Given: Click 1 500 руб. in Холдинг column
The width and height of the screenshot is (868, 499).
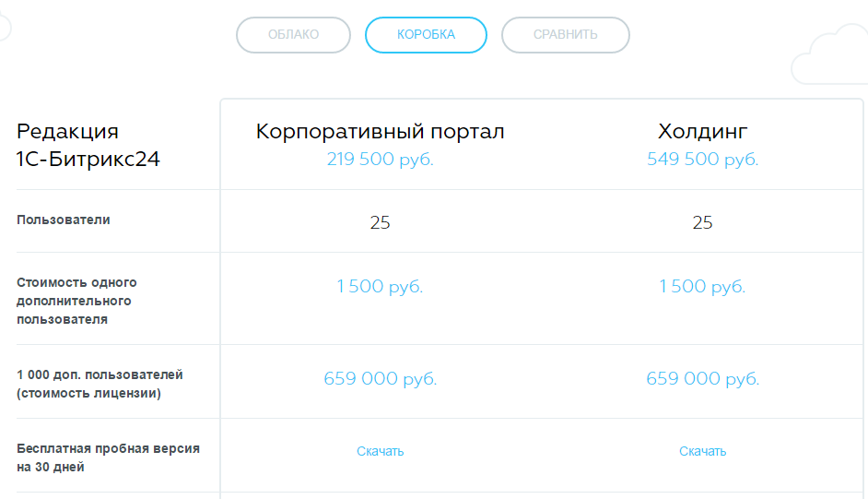Looking at the screenshot, I should point(702,287).
